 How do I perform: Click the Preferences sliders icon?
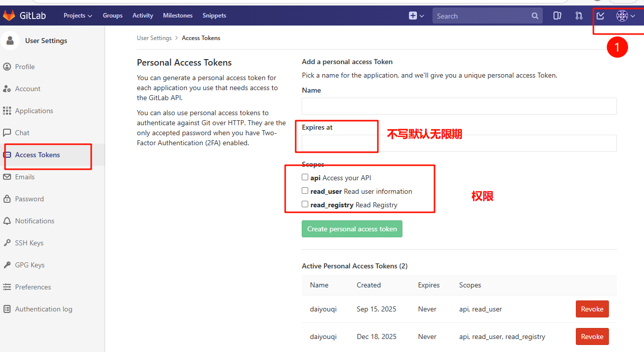coord(7,287)
